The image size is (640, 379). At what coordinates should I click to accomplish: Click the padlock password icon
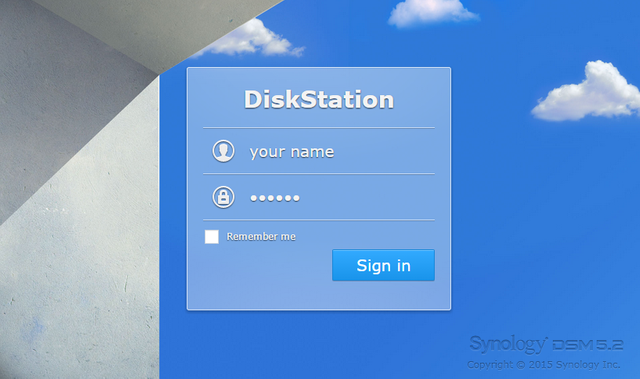(x=223, y=197)
